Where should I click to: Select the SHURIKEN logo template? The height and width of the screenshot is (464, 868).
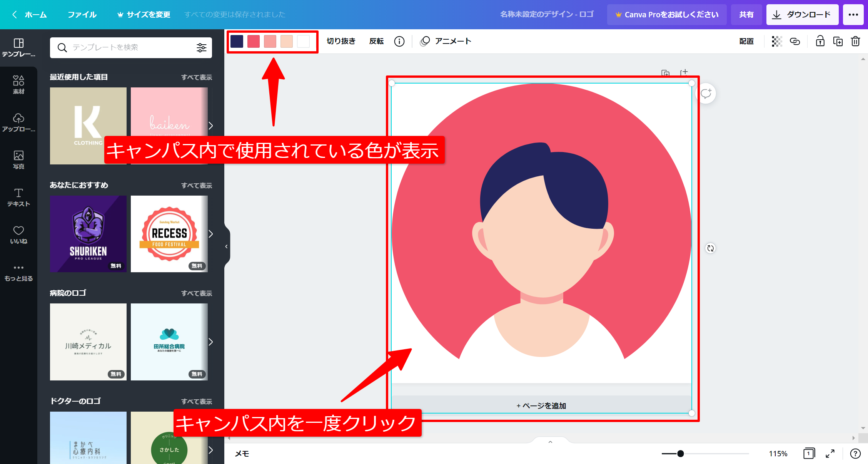[88, 234]
